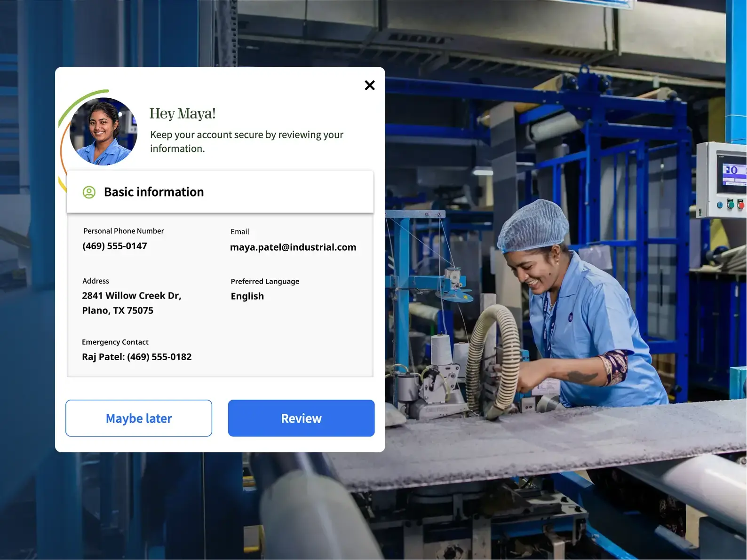The height and width of the screenshot is (560, 747).
Task: Click Maya's profile photo
Action: [x=103, y=132]
